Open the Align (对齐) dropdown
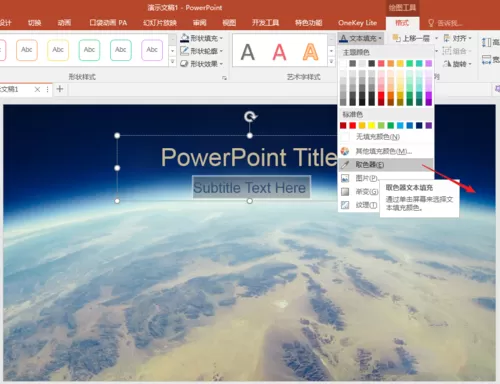Viewport: 500px width, 384px height. [x=458, y=38]
